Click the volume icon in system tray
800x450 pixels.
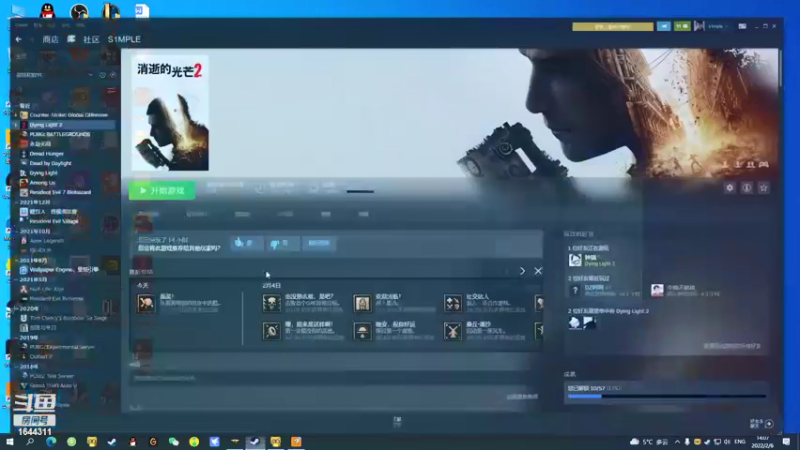(727, 442)
